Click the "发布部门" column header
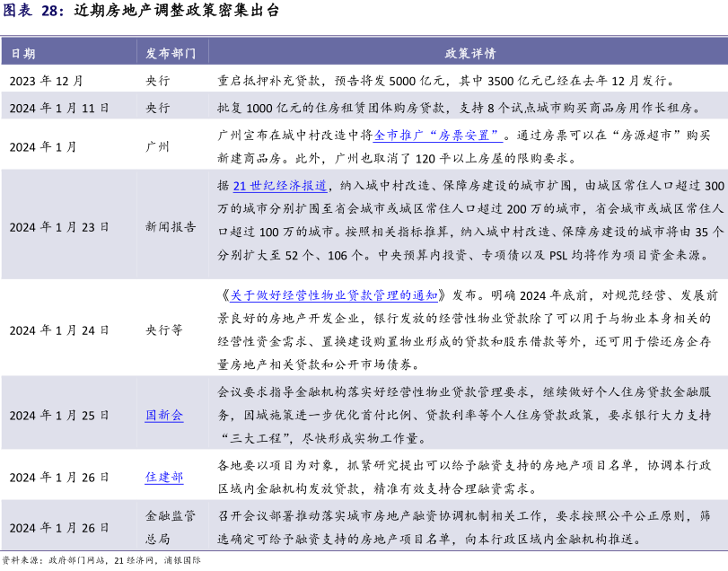Viewport: 728px width, 571px height. tap(171, 53)
